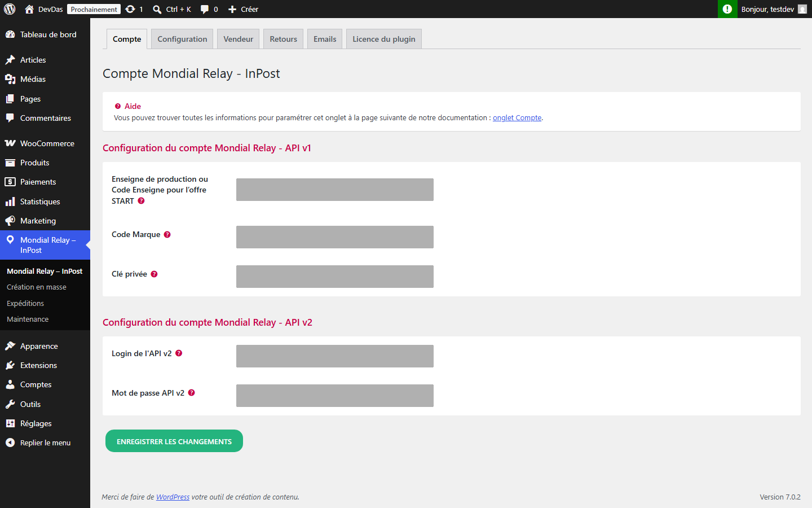Focus the Code Marque input field
The image size is (812, 508).
coord(335,237)
